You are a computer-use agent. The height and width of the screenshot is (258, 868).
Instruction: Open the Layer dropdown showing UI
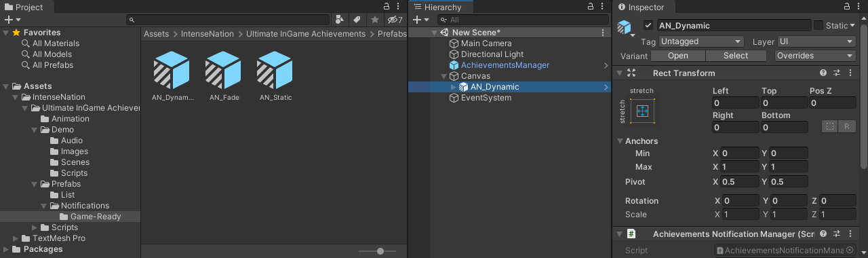pyautogui.click(x=816, y=41)
